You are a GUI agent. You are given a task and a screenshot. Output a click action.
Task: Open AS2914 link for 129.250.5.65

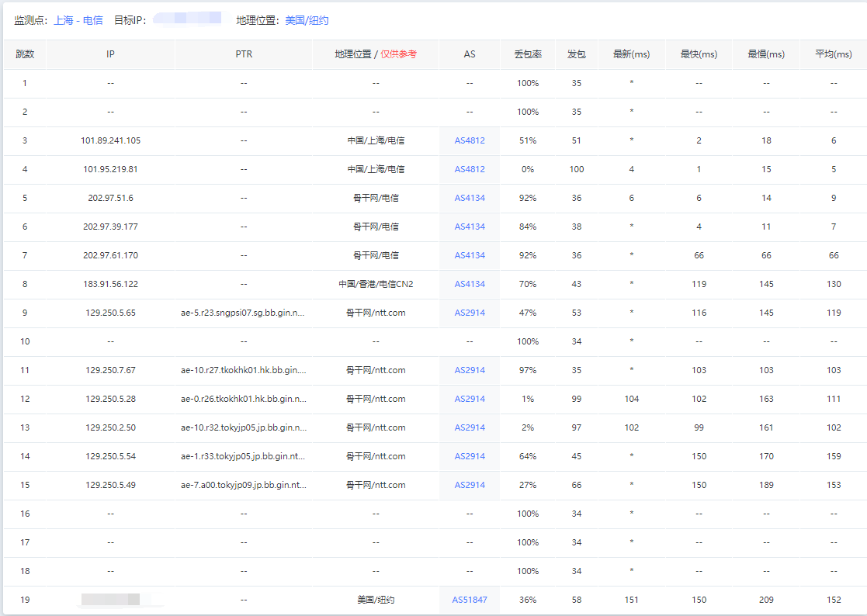click(470, 313)
